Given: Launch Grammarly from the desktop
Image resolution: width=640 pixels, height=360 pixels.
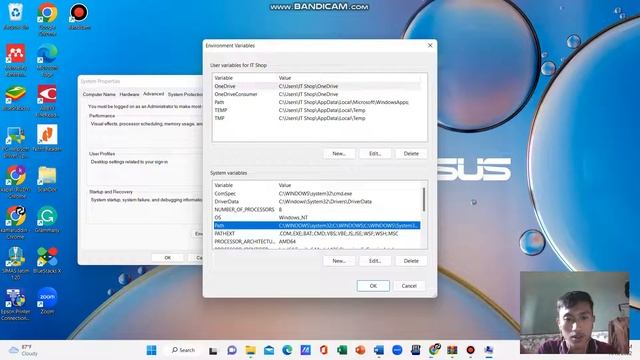Looking at the screenshot, I should [47, 219].
